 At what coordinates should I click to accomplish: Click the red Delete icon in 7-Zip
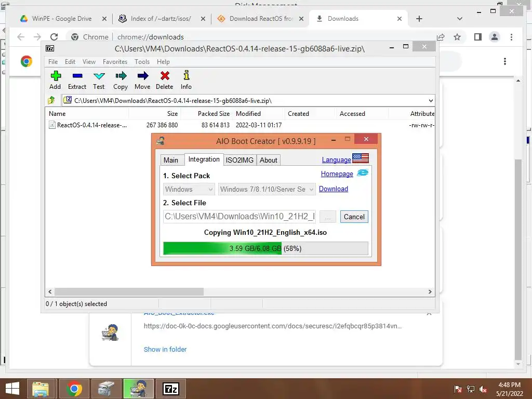point(165,81)
